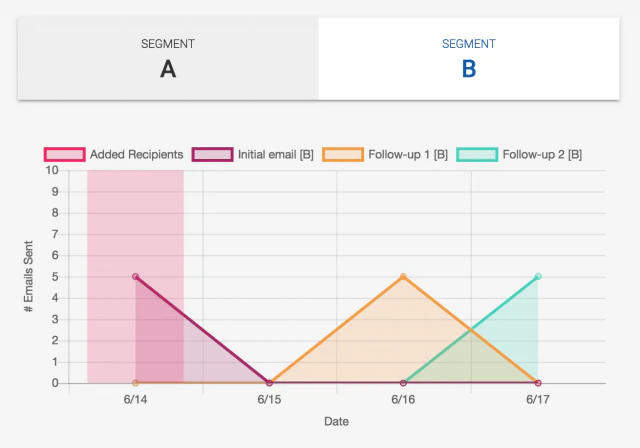Click the teal Follow-up 2 peak point on 6/17
This screenshot has height=448, width=640.
click(538, 277)
